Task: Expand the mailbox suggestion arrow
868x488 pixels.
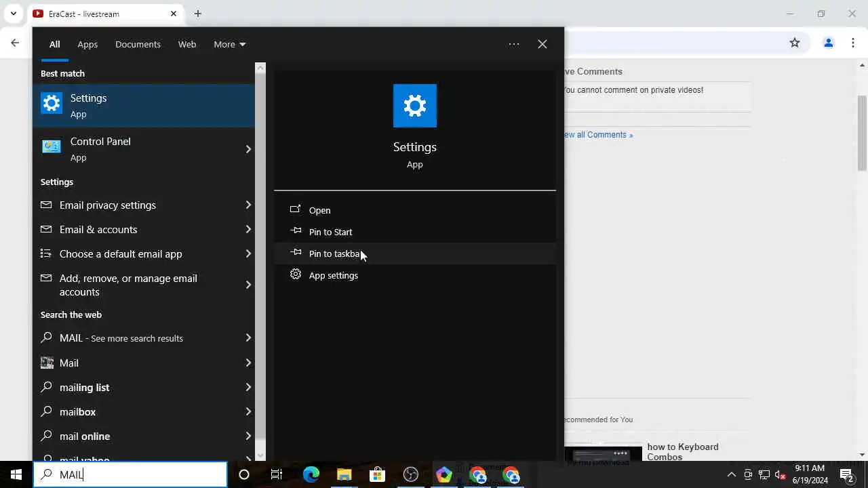Action: [248, 411]
